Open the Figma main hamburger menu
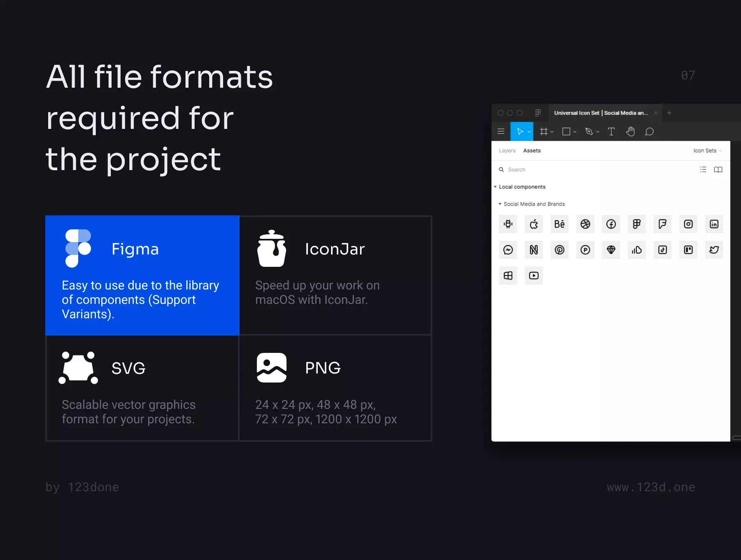The width and height of the screenshot is (741, 560). point(501,131)
